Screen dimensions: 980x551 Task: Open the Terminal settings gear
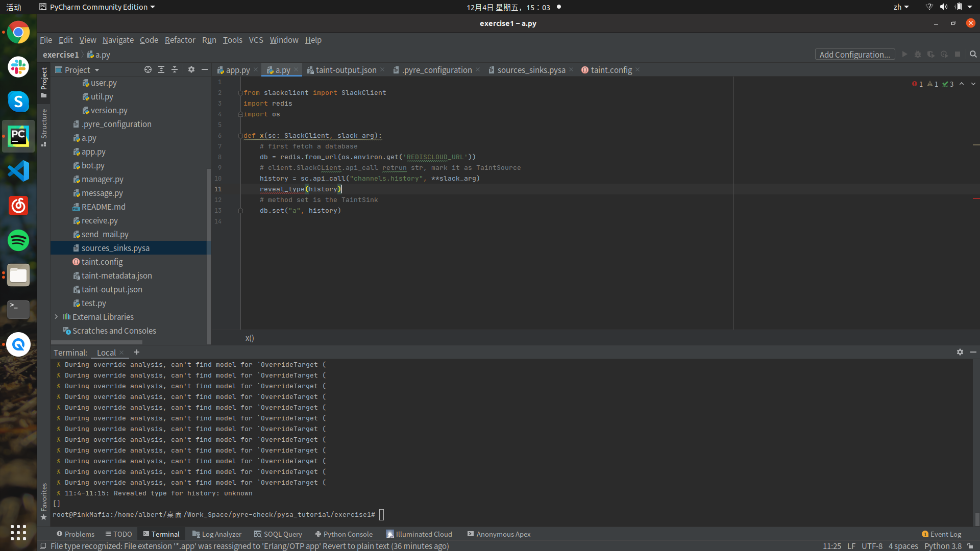[961, 352]
